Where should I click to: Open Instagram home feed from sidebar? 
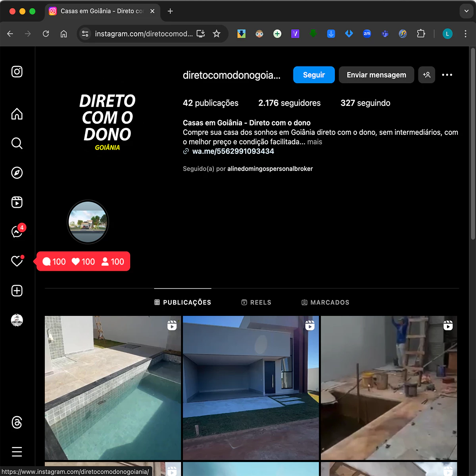pyautogui.click(x=17, y=114)
